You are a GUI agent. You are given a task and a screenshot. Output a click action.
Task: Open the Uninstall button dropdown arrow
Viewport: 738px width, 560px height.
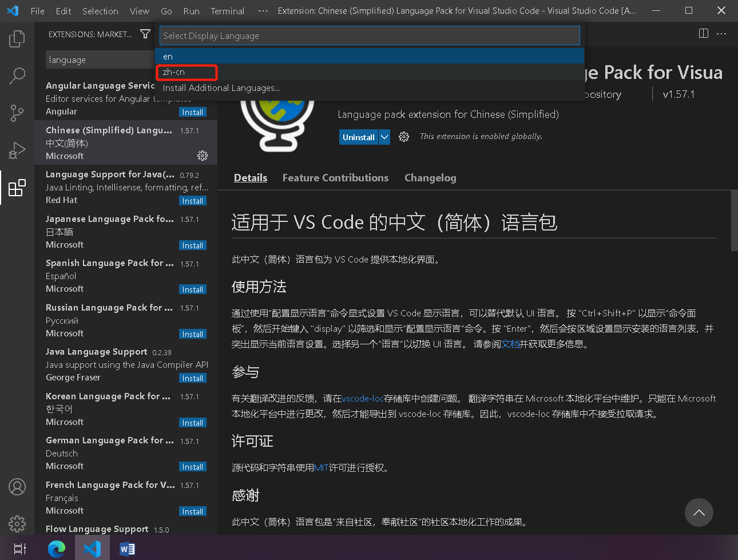[383, 137]
